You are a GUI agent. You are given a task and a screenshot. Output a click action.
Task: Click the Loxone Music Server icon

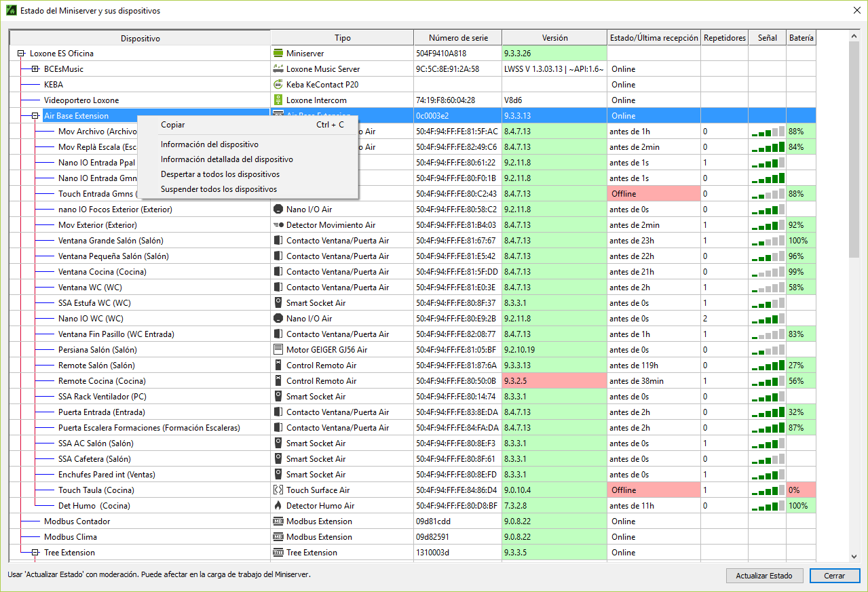pos(278,68)
